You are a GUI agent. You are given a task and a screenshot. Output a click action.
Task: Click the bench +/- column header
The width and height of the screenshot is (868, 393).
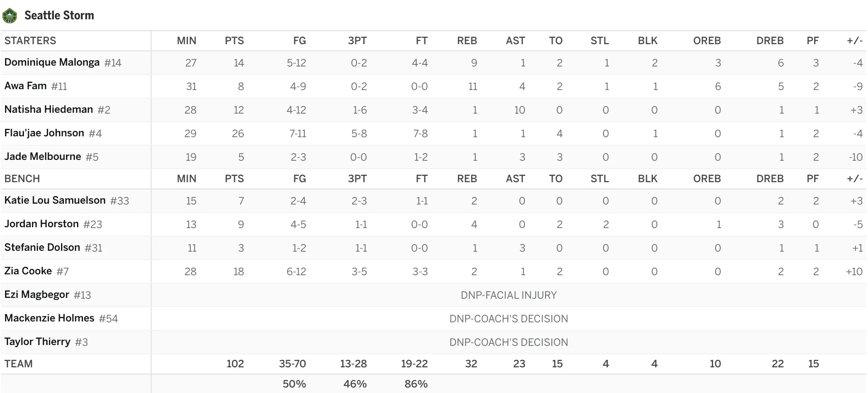[x=855, y=179]
